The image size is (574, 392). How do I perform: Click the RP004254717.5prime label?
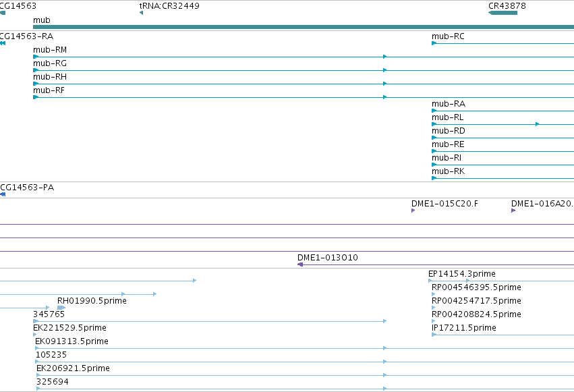tap(476, 301)
